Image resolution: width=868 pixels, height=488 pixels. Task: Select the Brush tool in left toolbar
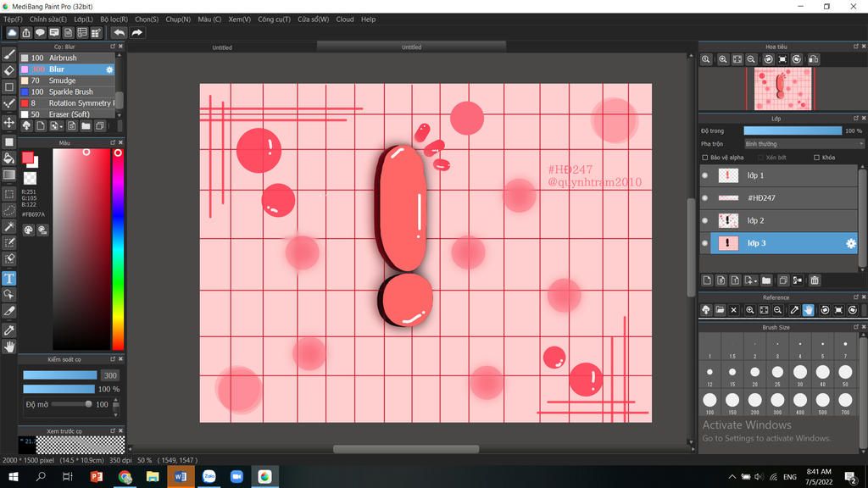click(x=8, y=54)
